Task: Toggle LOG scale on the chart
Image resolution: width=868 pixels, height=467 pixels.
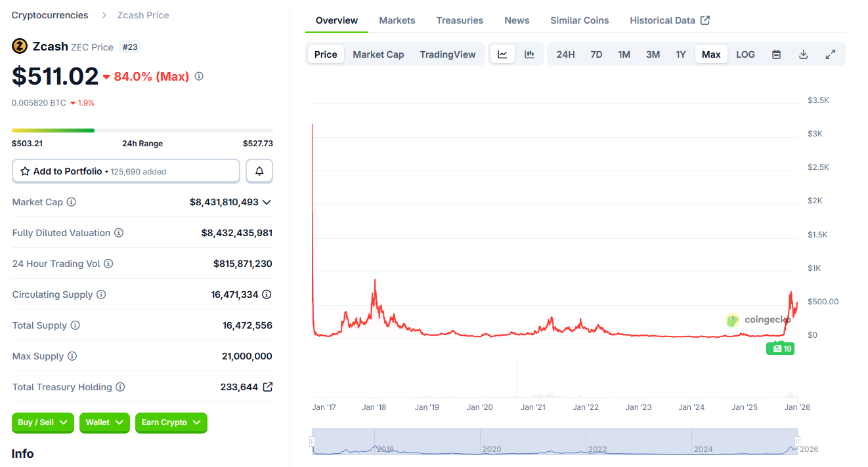Action: pos(745,54)
